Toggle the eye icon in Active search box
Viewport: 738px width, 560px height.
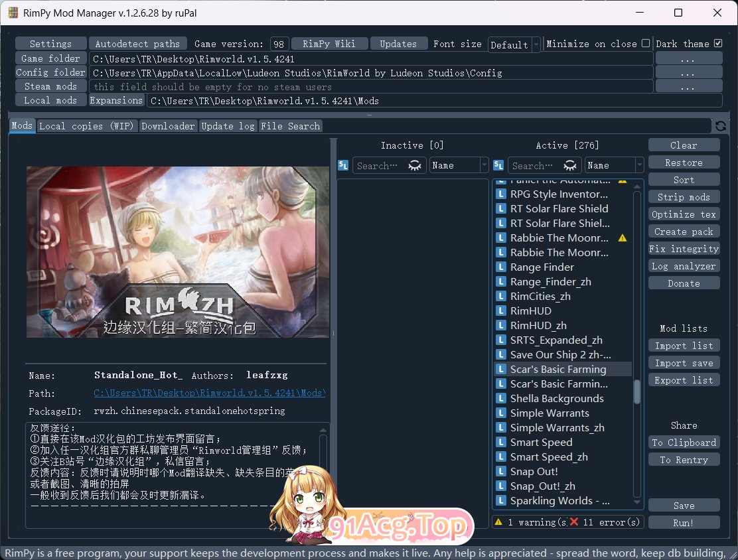pos(570,165)
